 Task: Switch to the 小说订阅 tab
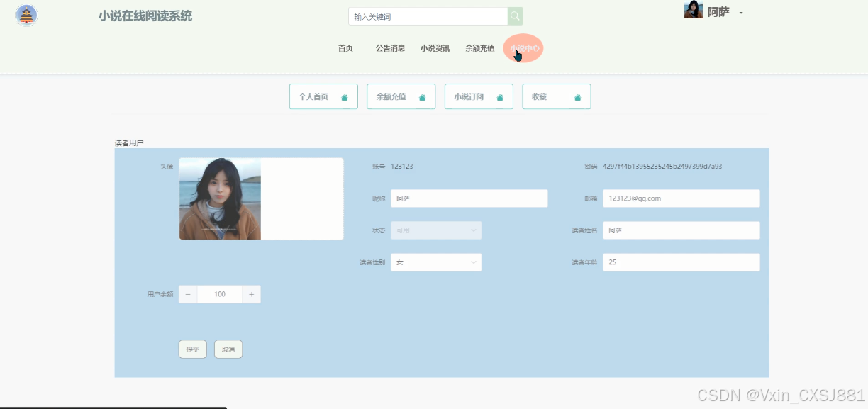(x=479, y=96)
